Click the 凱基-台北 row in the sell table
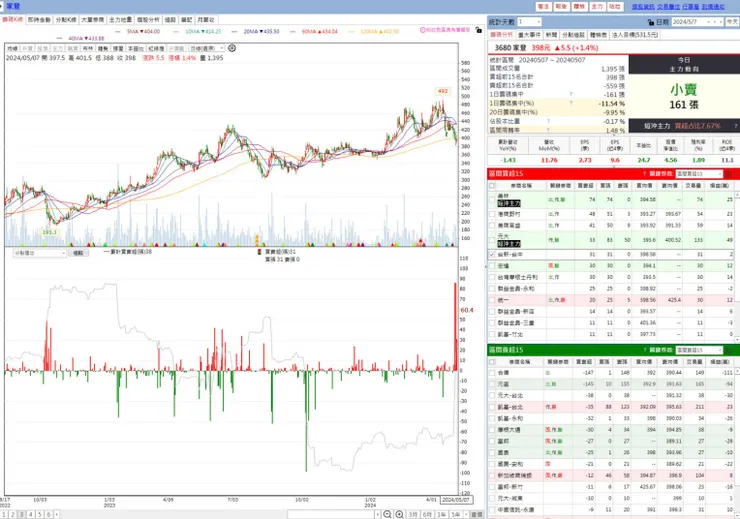Image resolution: width=740 pixels, height=519 pixels. tap(612, 407)
